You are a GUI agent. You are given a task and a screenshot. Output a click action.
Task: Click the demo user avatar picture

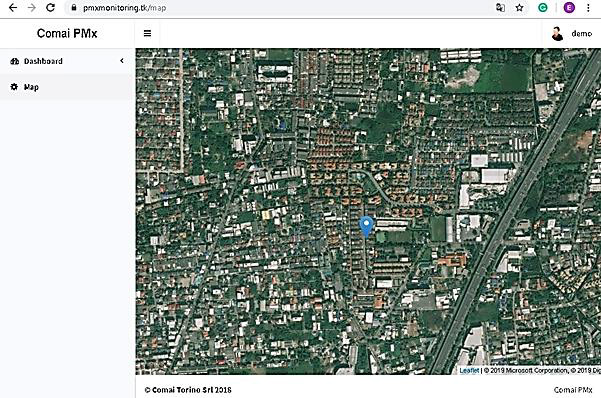pyautogui.click(x=557, y=34)
